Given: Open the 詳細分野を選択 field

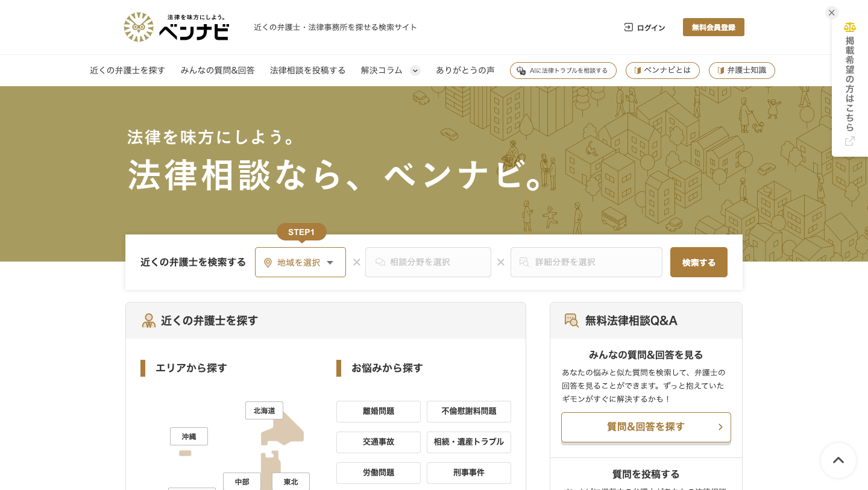Looking at the screenshot, I should click(x=586, y=262).
